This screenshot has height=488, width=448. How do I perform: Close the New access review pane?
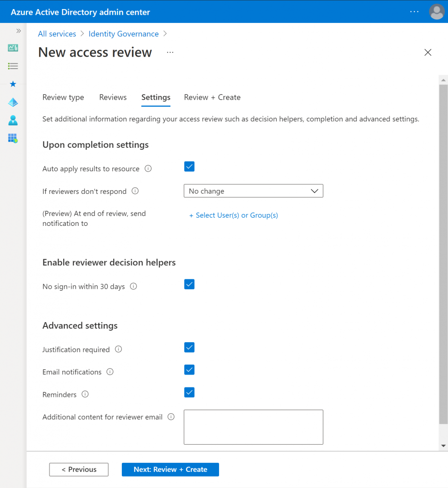(x=428, y=52)
